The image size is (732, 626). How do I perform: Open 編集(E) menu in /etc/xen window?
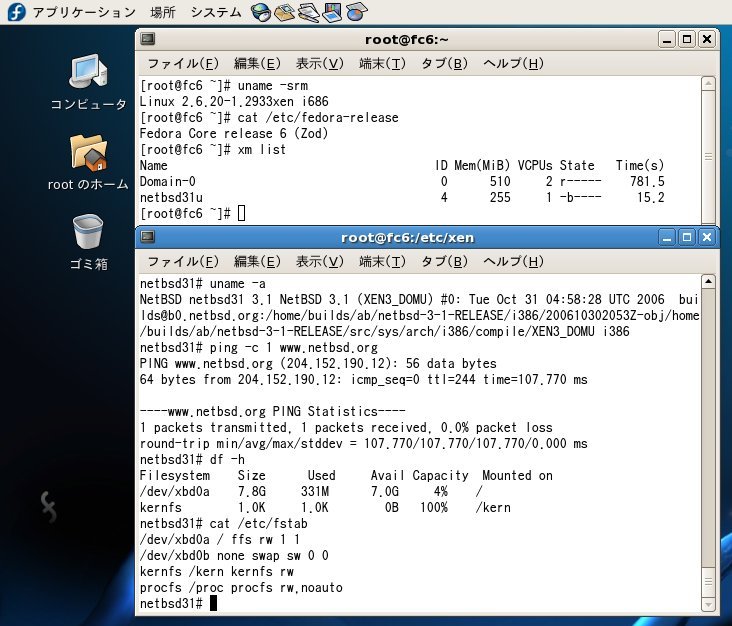pos(257,261)
